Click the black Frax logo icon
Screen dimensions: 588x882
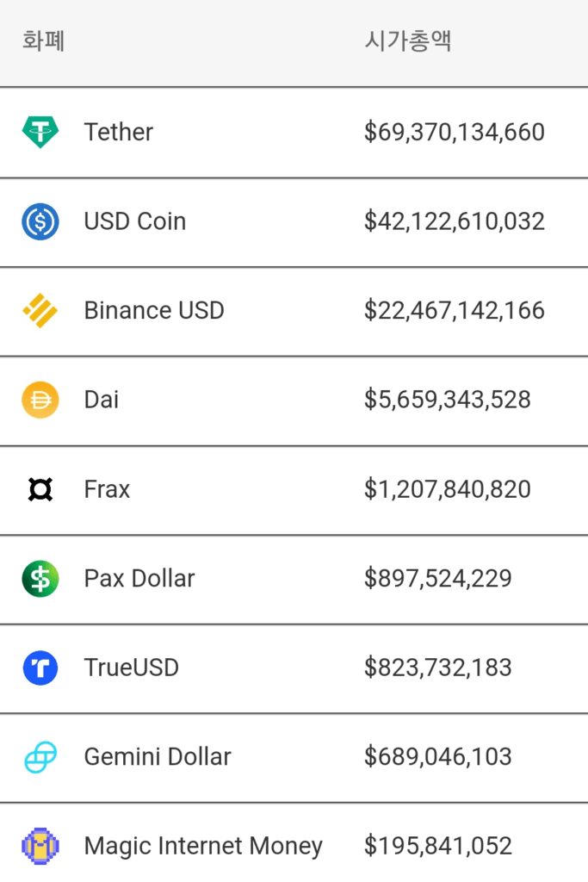pos(40,489)
